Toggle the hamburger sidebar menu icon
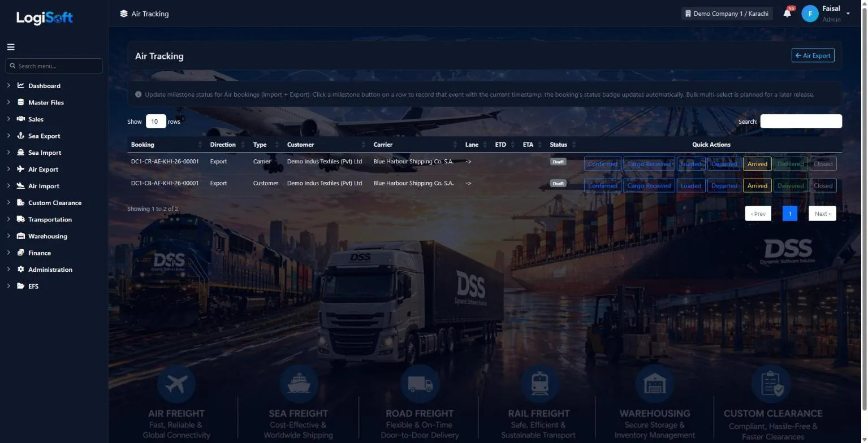This screenshot has width=868, height=443. point(11,47)
